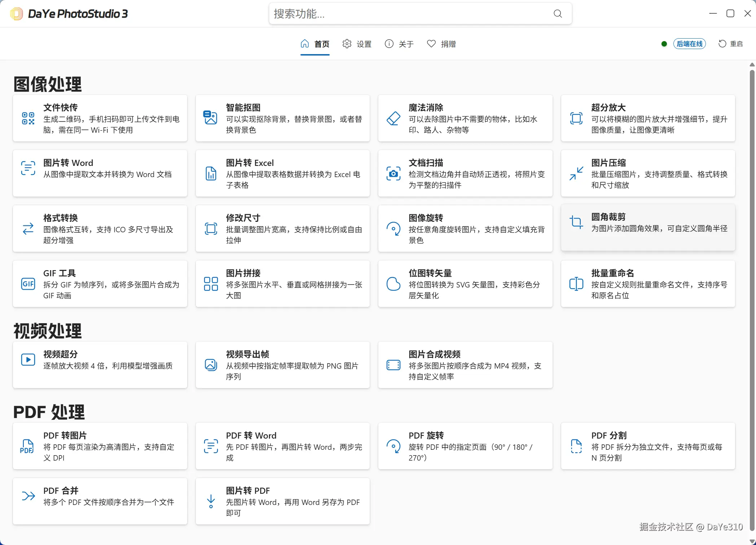The height and width of the screenshot is (545, 756).
Task: Click the 图像旋转 rotate icon
Action: pos(393,229)
